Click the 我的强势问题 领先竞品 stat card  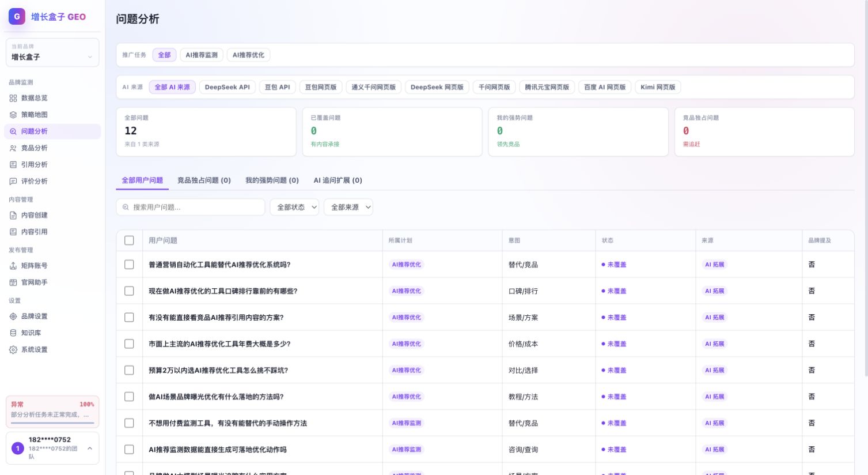(578, 131)
